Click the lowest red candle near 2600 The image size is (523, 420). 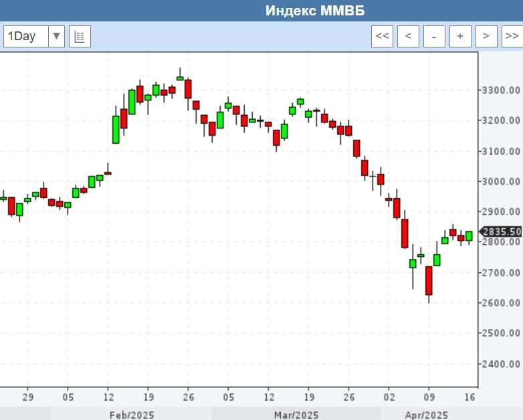click(429, 281)
